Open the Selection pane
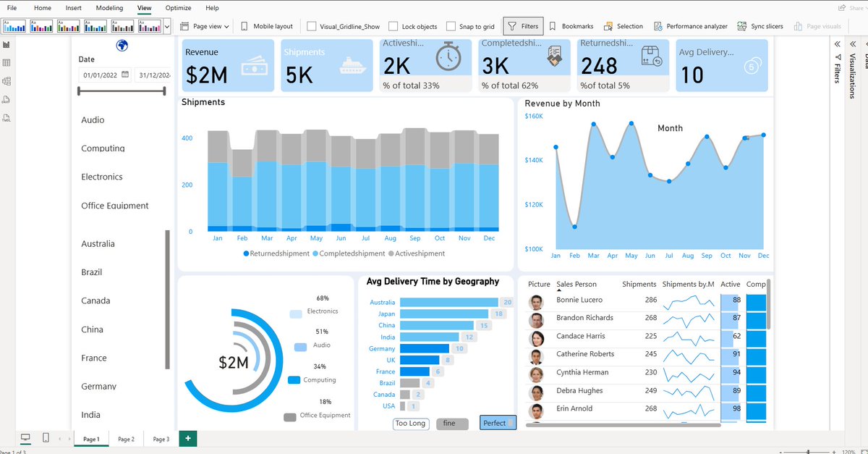The height and width of the screenshot is (454, 868). click(x=624, y=25)
